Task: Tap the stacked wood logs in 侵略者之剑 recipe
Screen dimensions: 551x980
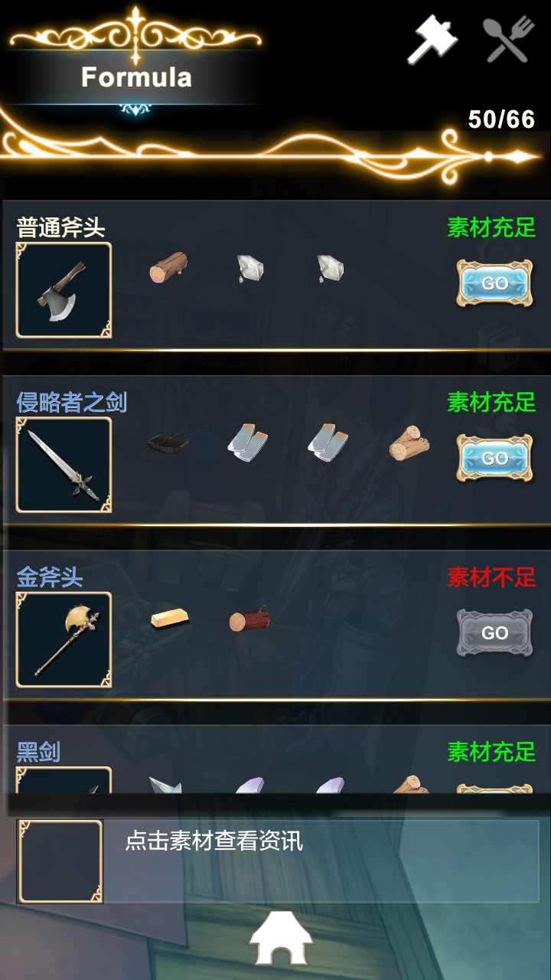Action: click(x=409, y=443)
